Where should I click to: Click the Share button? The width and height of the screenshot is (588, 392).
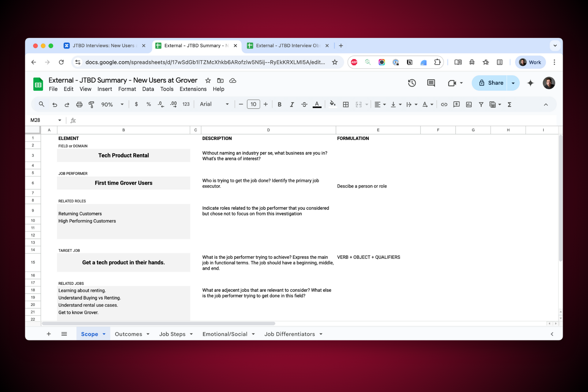(x=491, y=83)
